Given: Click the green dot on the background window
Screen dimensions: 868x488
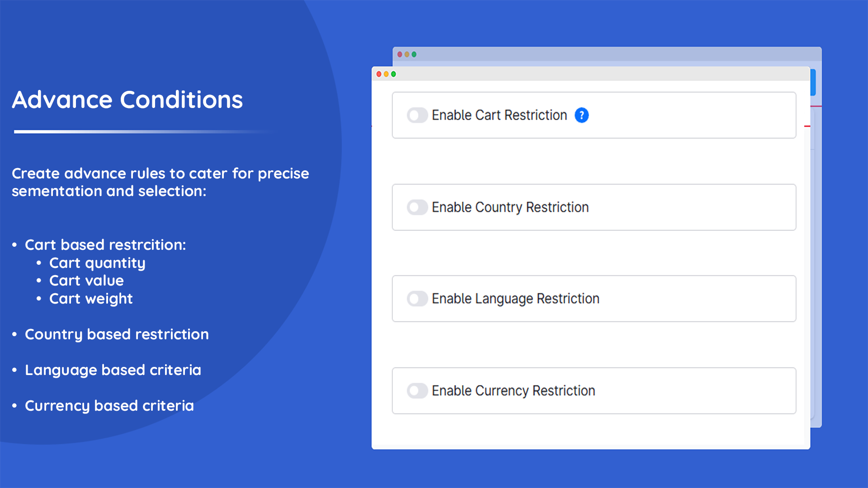Looking at the screenshot, I should (414, 54).
